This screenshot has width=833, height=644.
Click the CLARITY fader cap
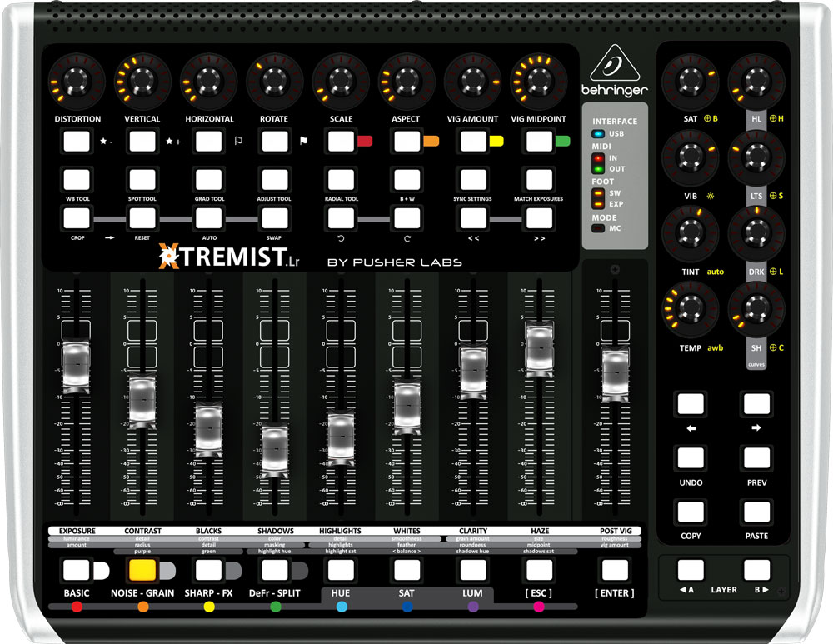(x=473, y=371)
